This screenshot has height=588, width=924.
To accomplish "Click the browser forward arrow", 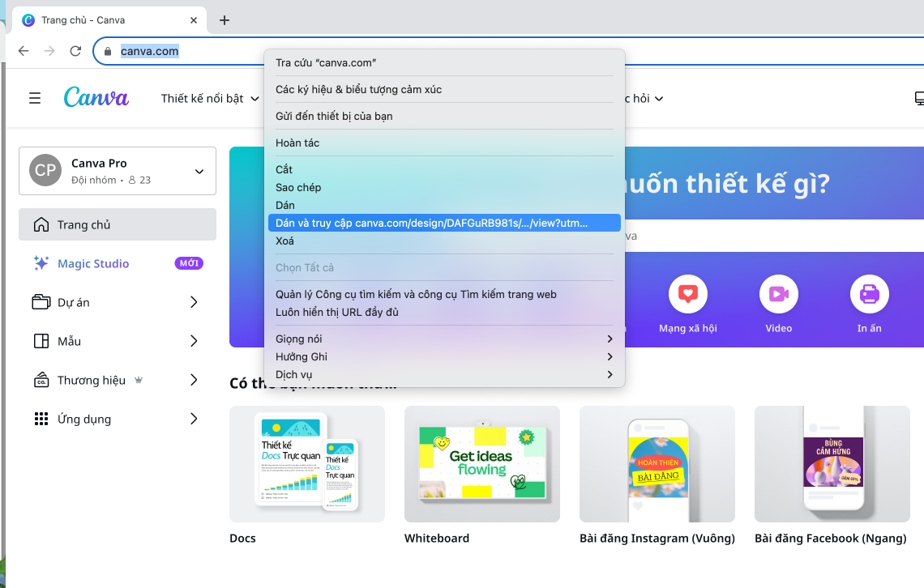I will pos(49,51).
